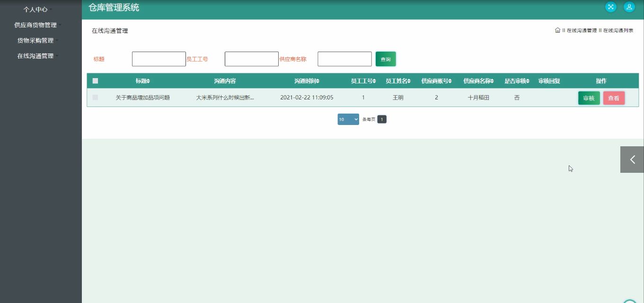Click the fullscreen toggle icon in header
644x303 pixels.
pos(611,7)
